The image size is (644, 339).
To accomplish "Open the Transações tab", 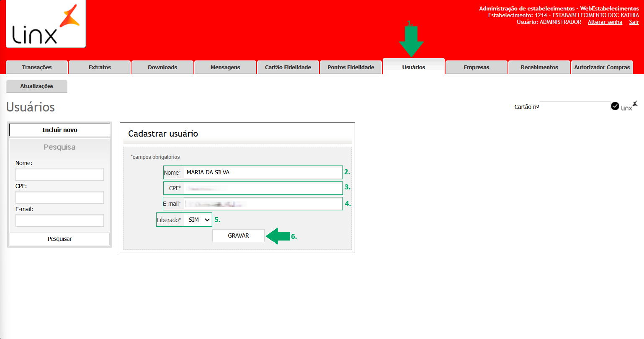I will (x=37, y=67).
